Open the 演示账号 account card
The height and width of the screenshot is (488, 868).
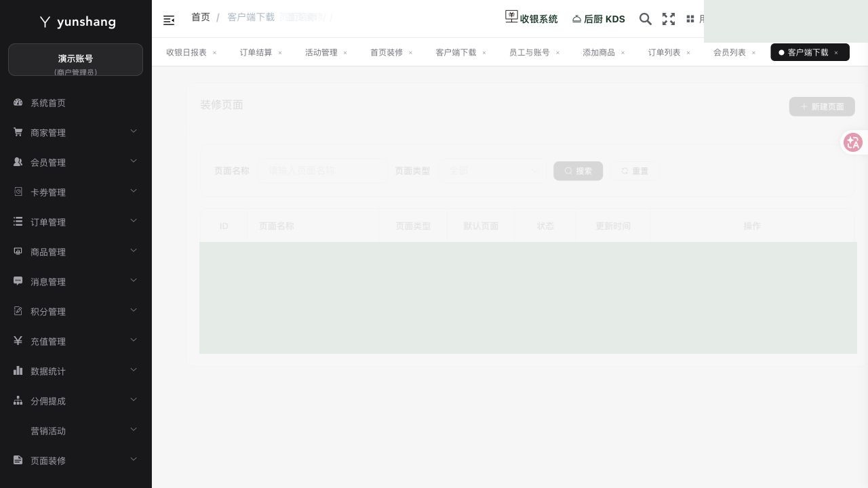click(75, 60)
